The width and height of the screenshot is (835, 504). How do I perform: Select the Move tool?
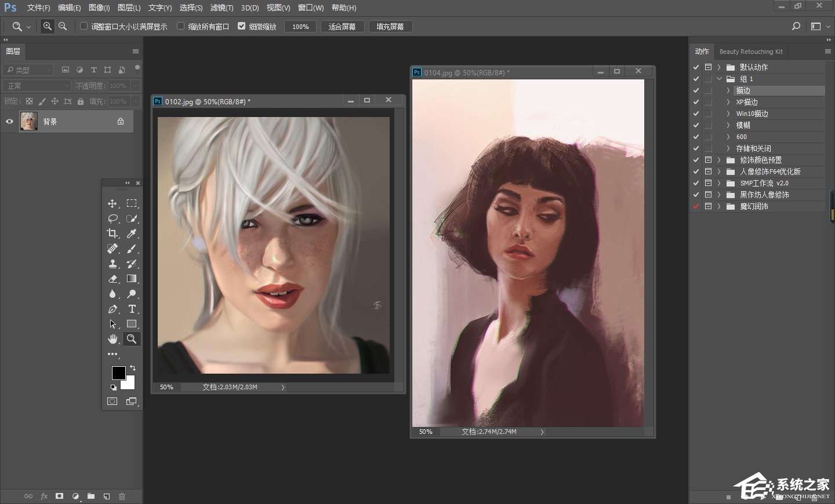pyautogui.click(x=112, y=203)
